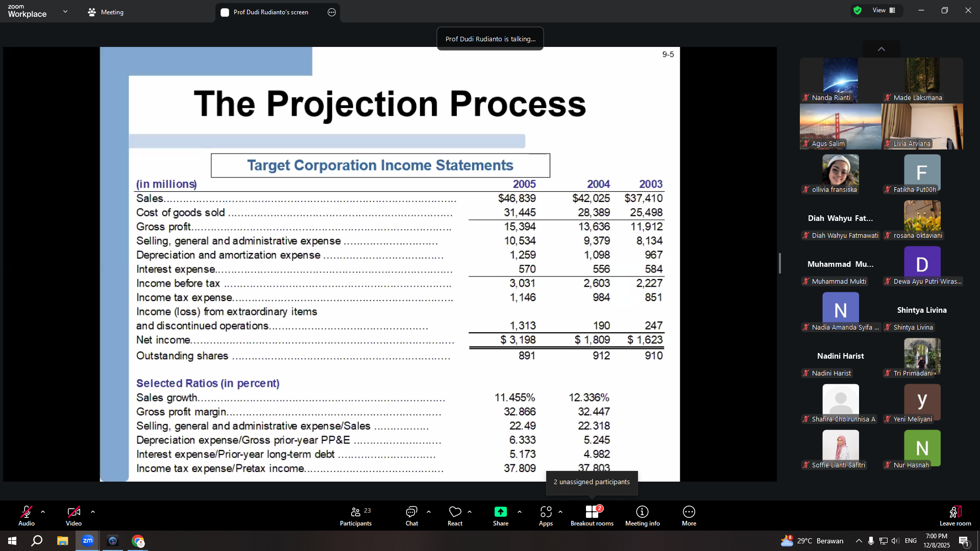Click Shafira Choirunnisa's avatar tile
980x551 pixels.
(x=841, y=402)
